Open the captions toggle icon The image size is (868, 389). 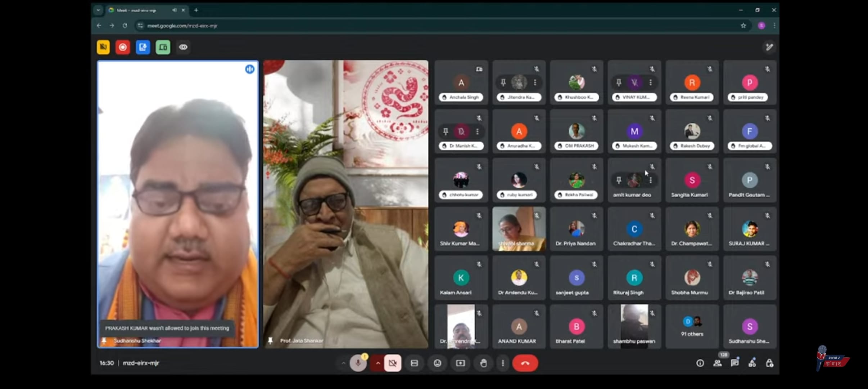[414, 363]
